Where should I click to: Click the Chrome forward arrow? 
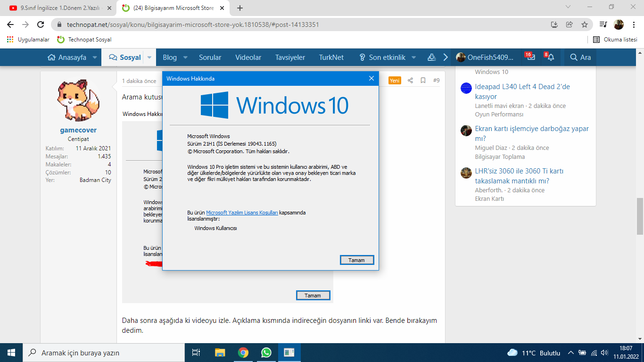point(25,25)
